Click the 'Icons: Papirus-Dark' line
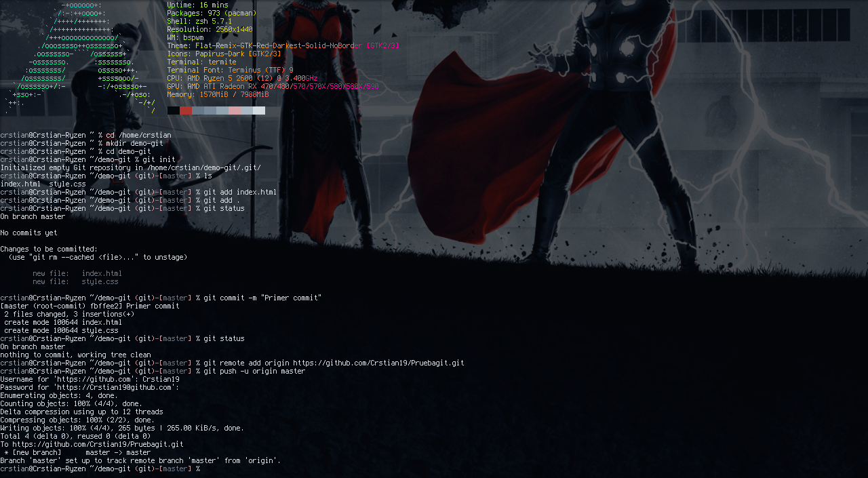 coord(224,54)
